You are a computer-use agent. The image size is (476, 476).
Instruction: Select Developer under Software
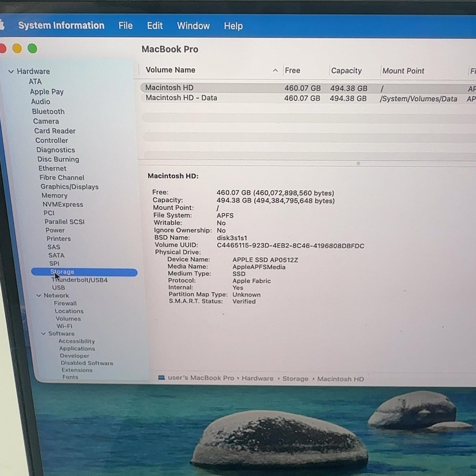click(74, 356)
